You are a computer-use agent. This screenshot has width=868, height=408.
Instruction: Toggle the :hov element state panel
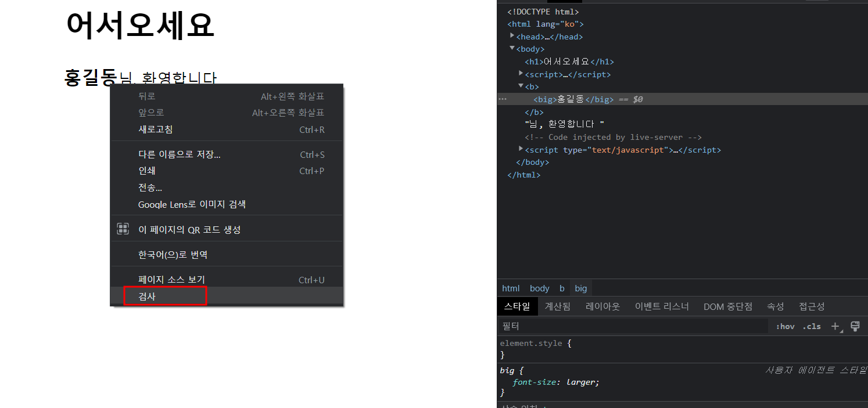click(x=785, y=327)
